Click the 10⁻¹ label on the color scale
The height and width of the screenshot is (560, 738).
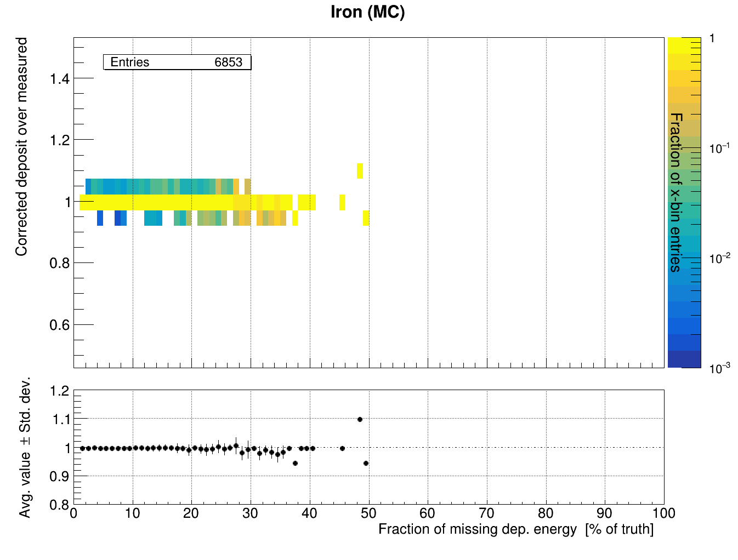point(719,148)
